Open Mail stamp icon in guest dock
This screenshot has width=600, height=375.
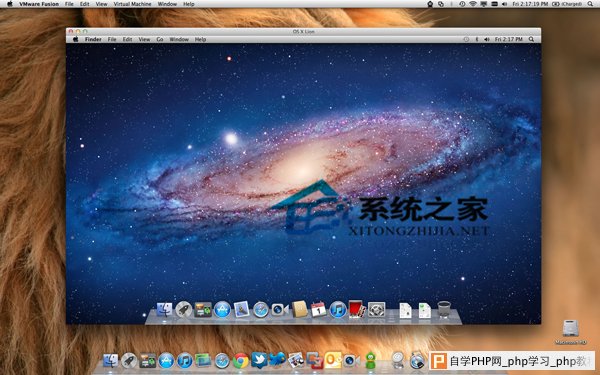point(241,310)
